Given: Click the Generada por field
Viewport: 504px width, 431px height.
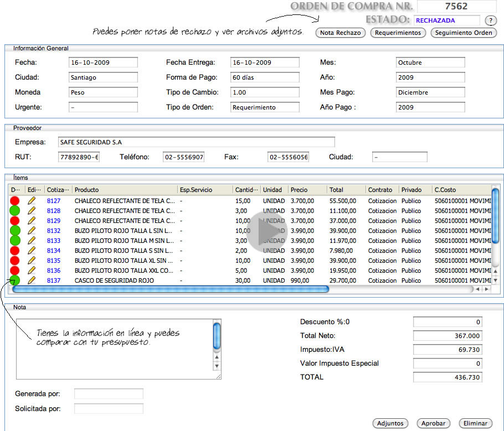Looking at the screenshot, I should [109, 394].
